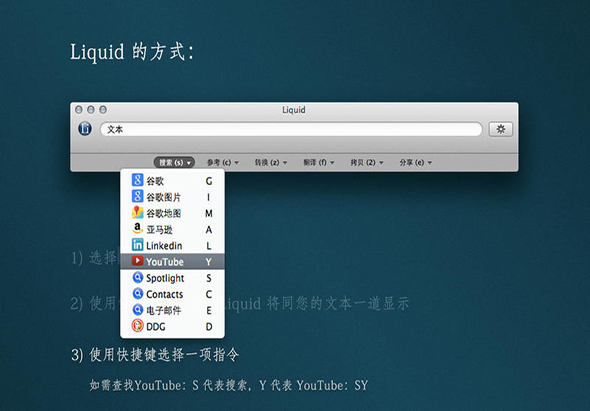
Task: Choose 谷歌 from the search menu
Action: point(172,181)
